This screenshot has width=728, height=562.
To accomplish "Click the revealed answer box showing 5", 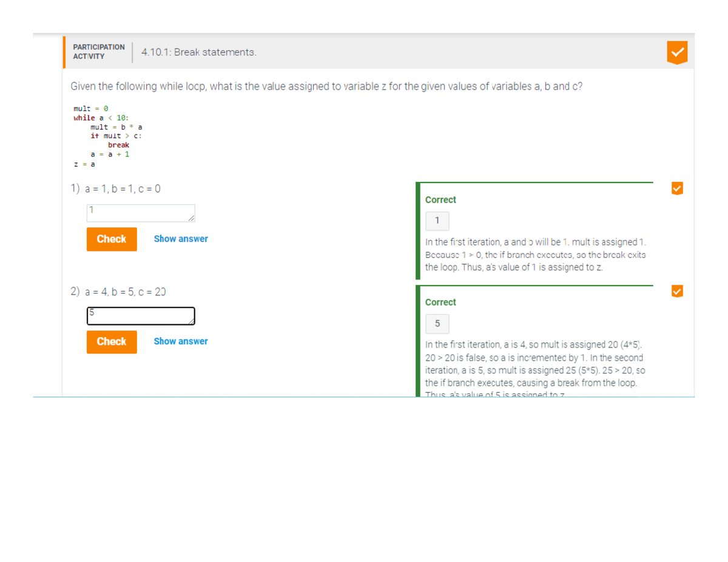I will [x=437, y=323].
